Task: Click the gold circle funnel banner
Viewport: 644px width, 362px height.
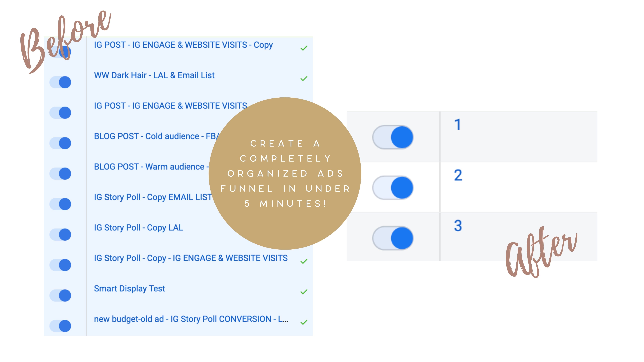Action: [x=285, y=173]
